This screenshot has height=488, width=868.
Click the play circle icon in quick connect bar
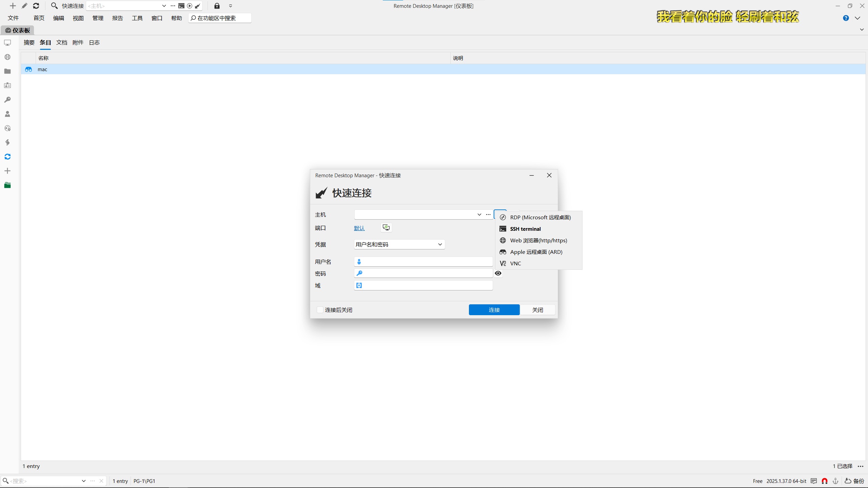[x=190, y=6]
